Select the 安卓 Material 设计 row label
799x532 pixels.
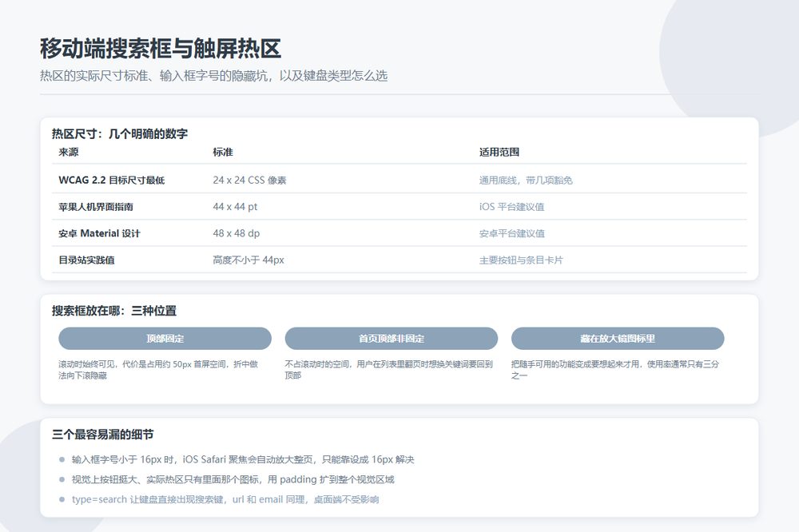(x=99, y=233)
